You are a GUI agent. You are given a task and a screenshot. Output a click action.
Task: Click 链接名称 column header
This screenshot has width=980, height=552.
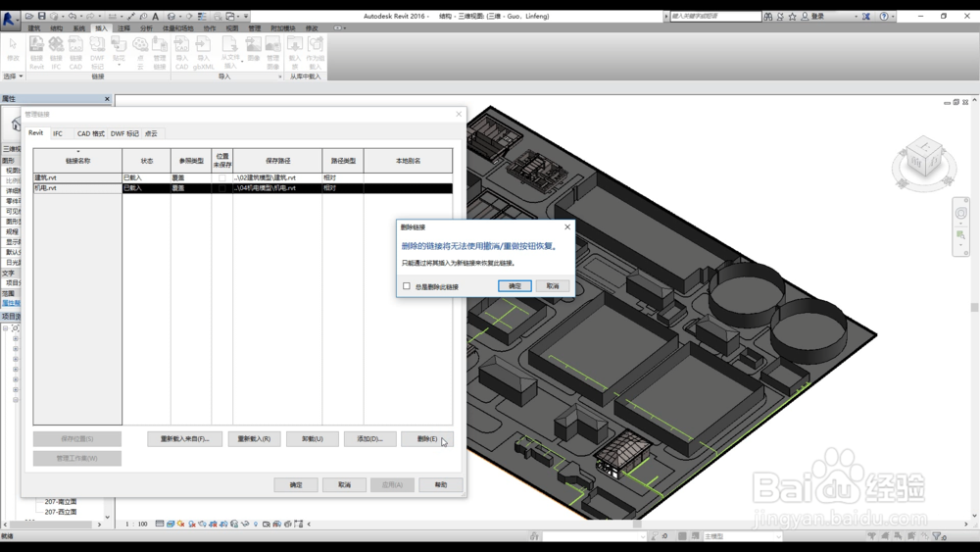78,161
